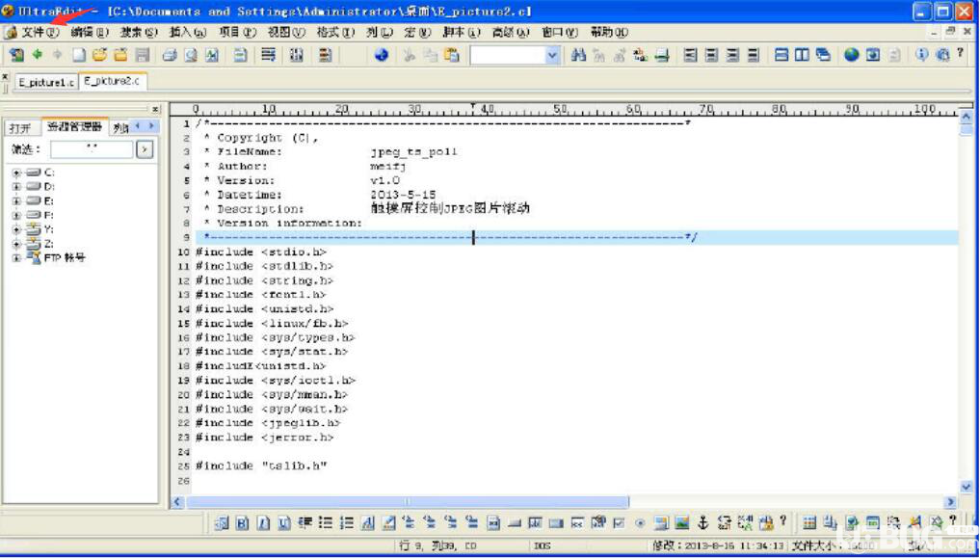Click the horizontal scrollbar right arrow
The width and height of the screenshot is (980, 558).
click(951, 502)
